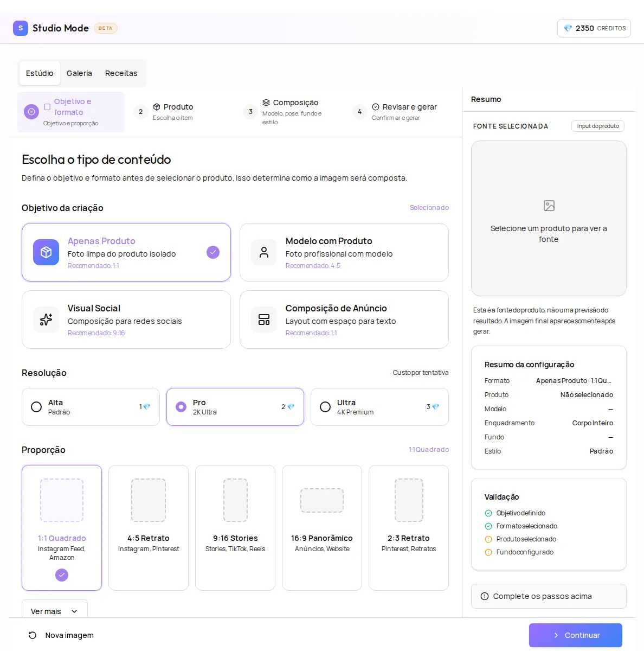Image resolution: width=644 pixels, height=651 pixels.
Task: Click the checkmark badge on 1:1 Quadrado card
Action: point(62,575)
